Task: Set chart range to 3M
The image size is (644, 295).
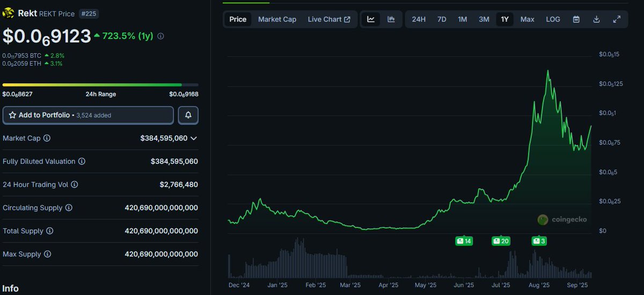Action: 484,19
